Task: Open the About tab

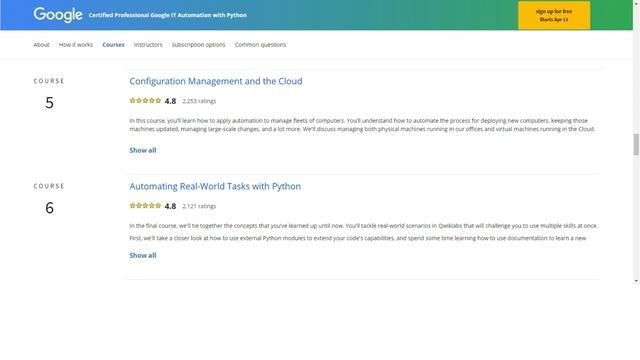Action: coord(41,45)
